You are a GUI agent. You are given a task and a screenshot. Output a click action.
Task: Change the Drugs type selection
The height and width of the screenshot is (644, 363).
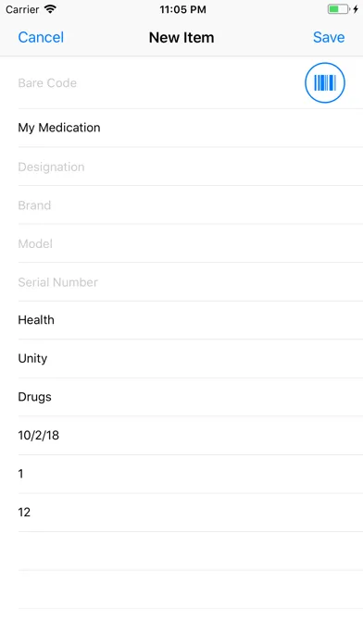pos(191,397)
